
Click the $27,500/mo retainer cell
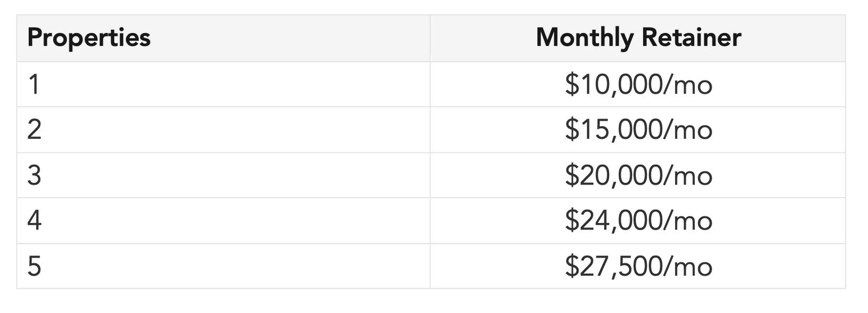pos(638,266)
